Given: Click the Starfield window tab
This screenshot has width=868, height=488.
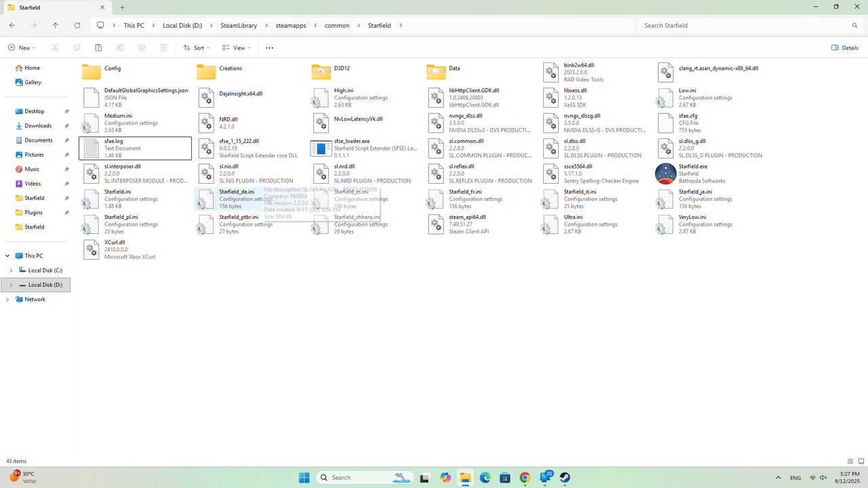Looking at the screenshot, I should [57, 7].
